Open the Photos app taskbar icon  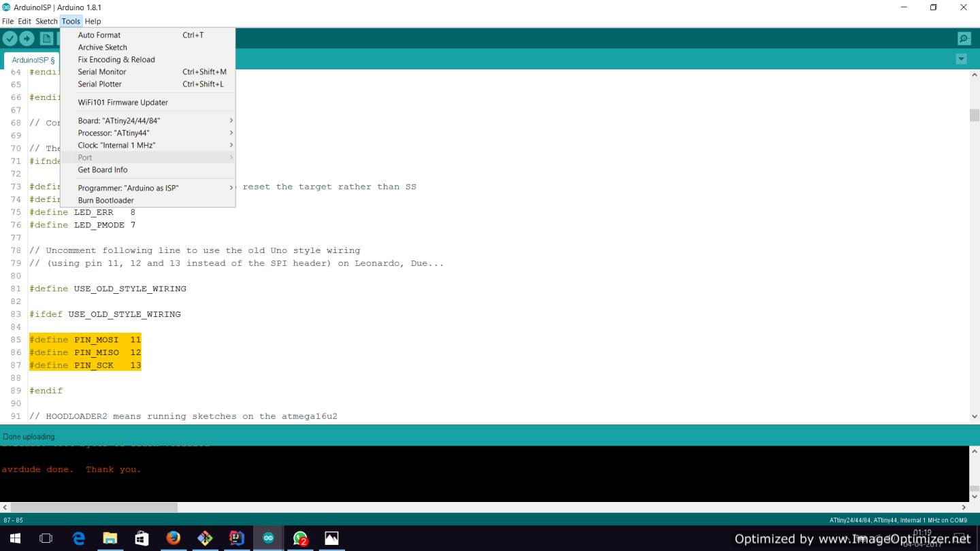(331, 538)
